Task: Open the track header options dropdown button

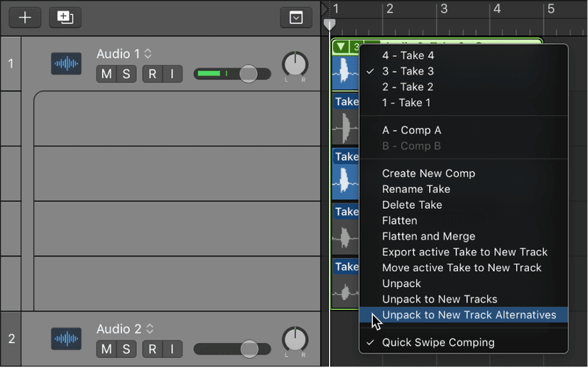Action: [x=296, y=18]
